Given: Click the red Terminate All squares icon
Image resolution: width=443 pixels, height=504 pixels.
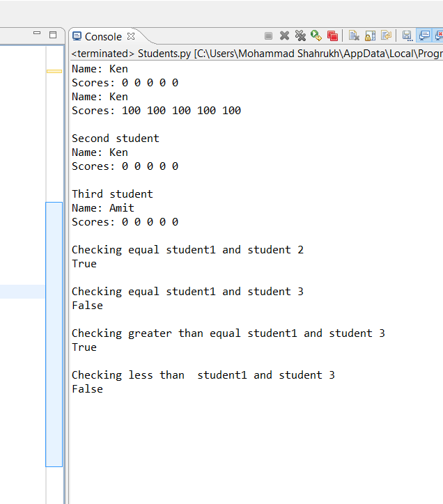Looking at the screenshot, I should [x=332, y=36].
